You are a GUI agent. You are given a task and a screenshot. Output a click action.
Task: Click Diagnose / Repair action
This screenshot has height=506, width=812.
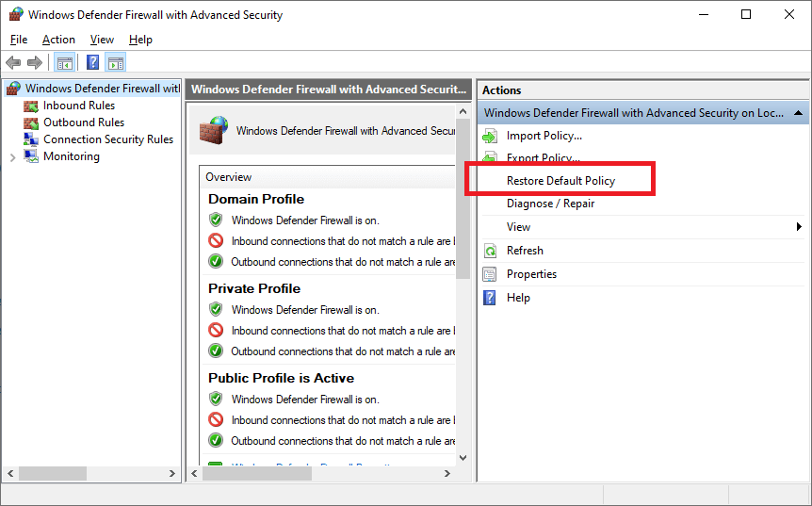pyautogui.click(x=550, y=204)
